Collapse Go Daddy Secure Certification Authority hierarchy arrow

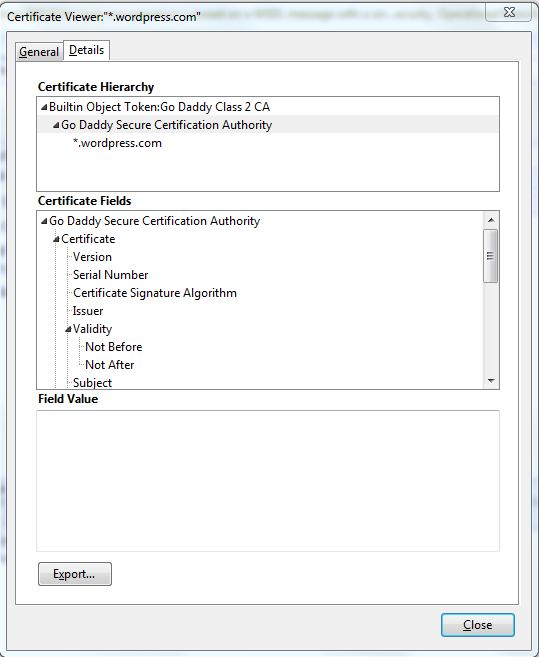point(56,125)
